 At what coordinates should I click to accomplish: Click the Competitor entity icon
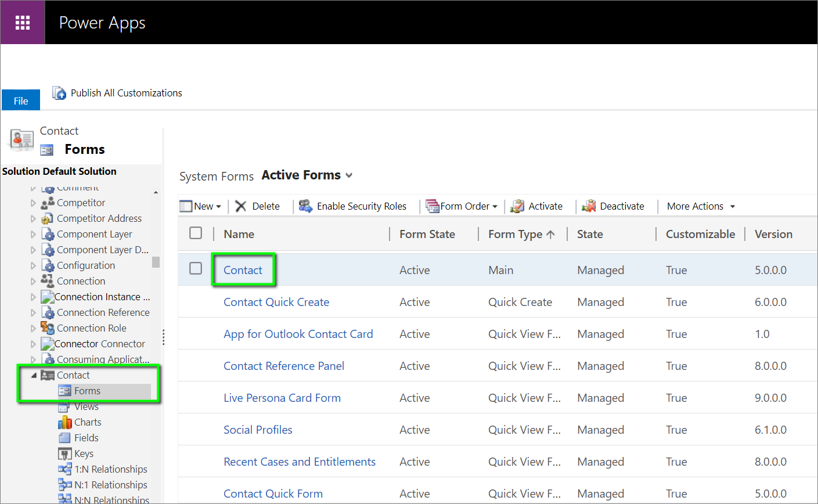pos(48,203)
